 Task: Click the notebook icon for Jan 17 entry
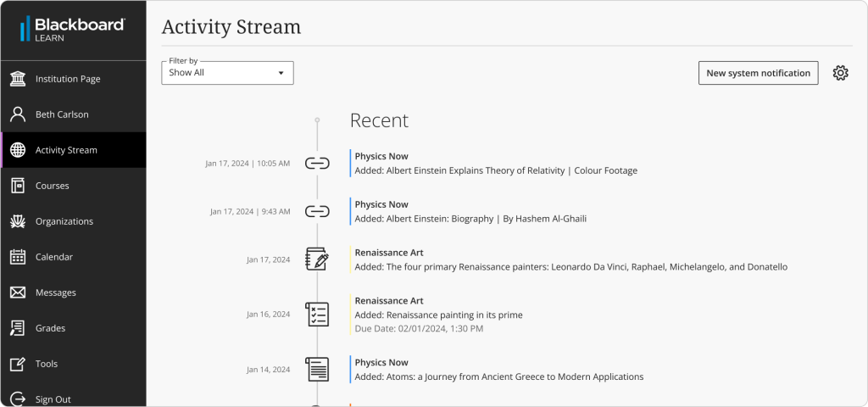click(x=317, y=259)
